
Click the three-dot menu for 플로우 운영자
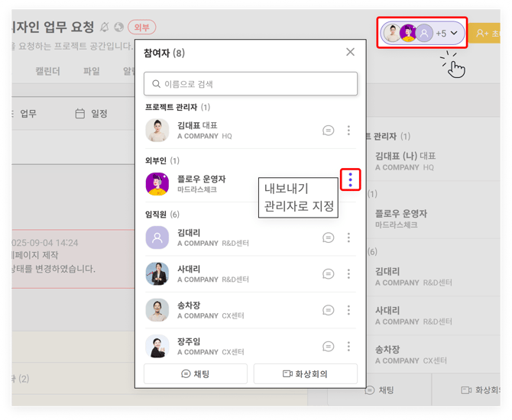pos(350,179)
